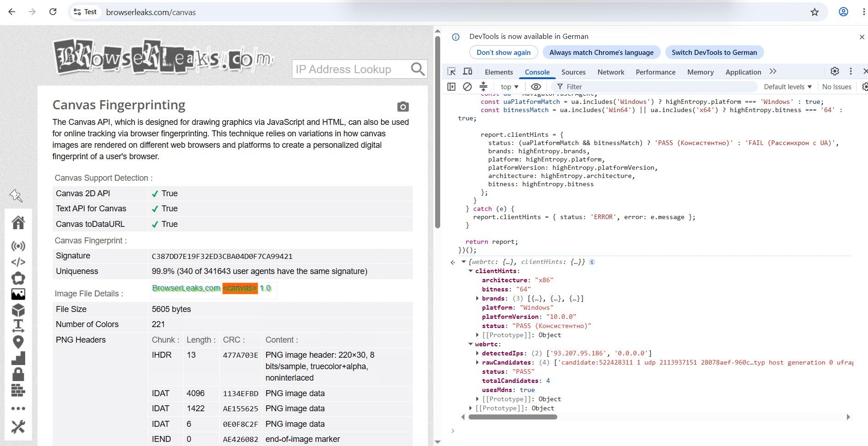
Task: Click Switch DevTools to German
Action: tap(714, 52)
